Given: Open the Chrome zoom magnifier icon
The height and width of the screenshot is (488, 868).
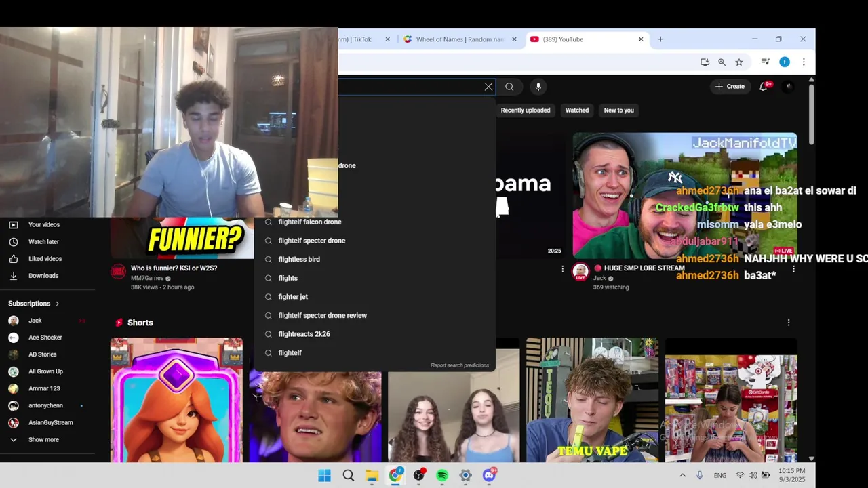Looking at the screenshot, I should pos(722,62).
